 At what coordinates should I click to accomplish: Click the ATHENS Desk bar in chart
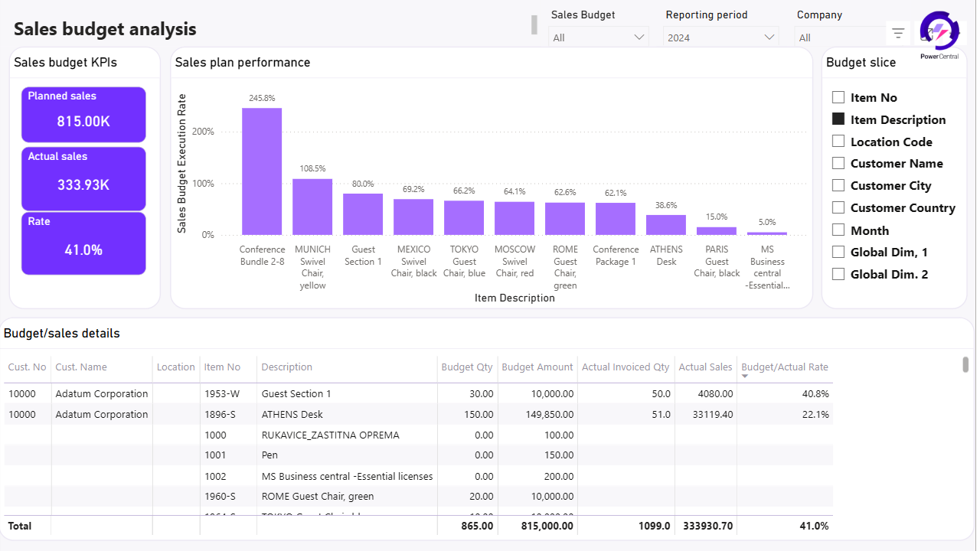(x=666, y=225)
